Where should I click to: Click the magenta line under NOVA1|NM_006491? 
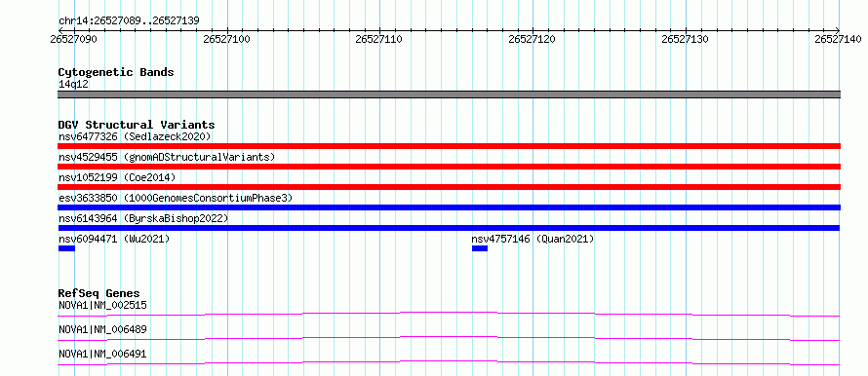pyautogui.click(x=449, y=362)
